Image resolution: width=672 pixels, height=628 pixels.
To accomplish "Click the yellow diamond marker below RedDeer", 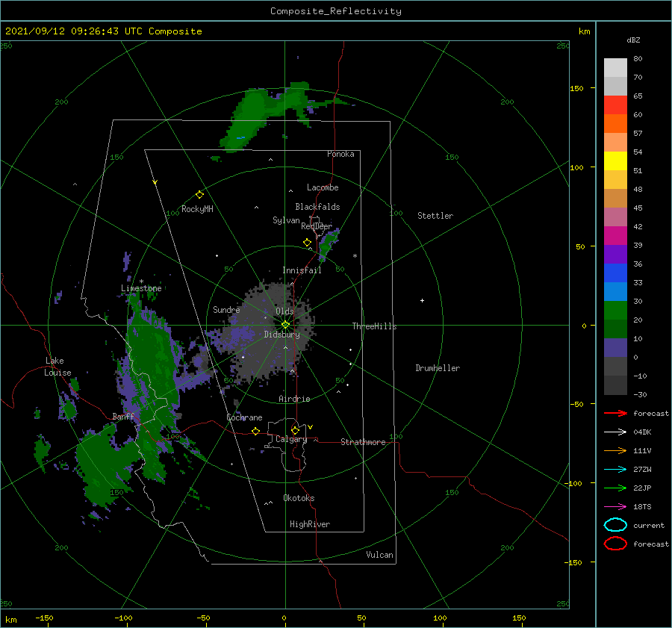I will pos(307,243).
